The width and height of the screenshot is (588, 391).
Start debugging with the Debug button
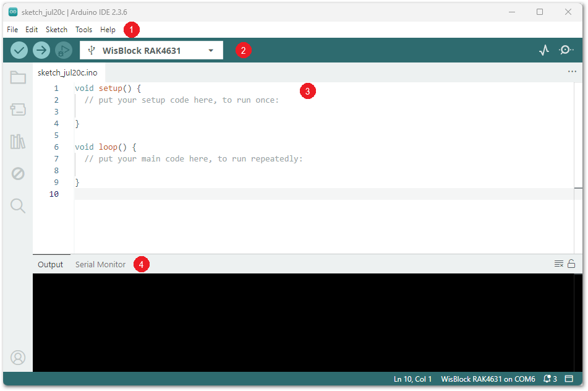pyautogui.click(x=63, y=50)
